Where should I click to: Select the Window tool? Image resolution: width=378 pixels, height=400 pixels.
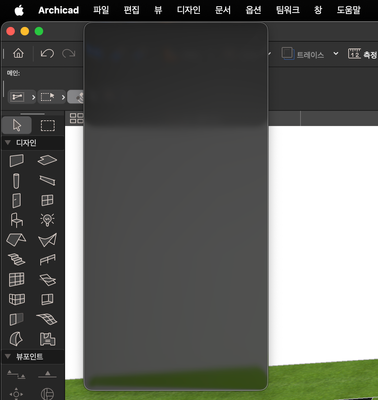coord(47,200)
